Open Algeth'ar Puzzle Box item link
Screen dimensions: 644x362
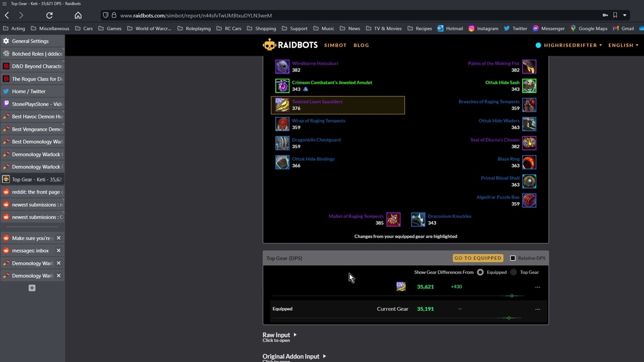tap(498, 197)
